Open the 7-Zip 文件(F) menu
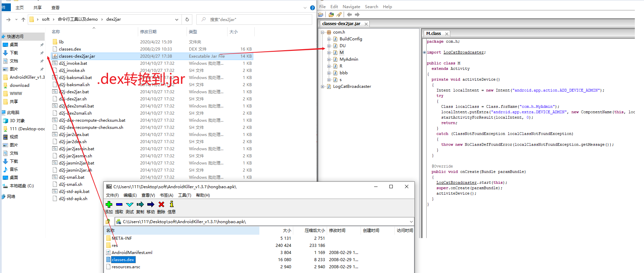Viewport: 644px width, 273px height. (x=112, y=195)
